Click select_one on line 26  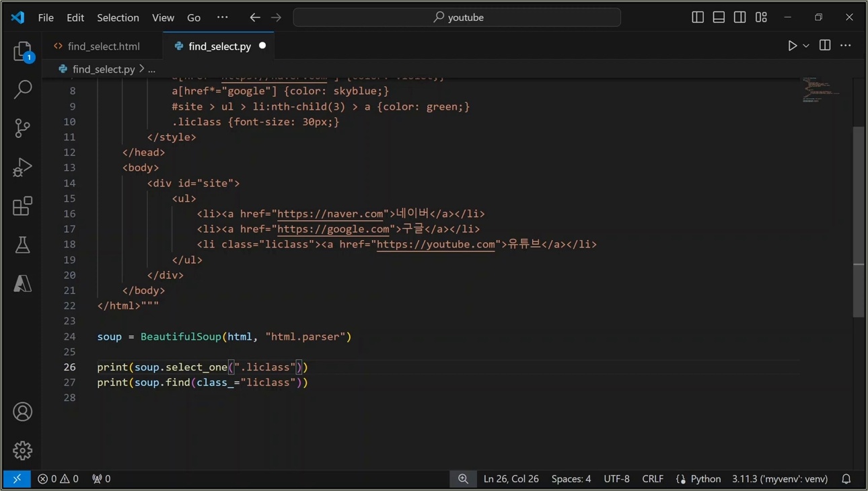pos(196,367)
